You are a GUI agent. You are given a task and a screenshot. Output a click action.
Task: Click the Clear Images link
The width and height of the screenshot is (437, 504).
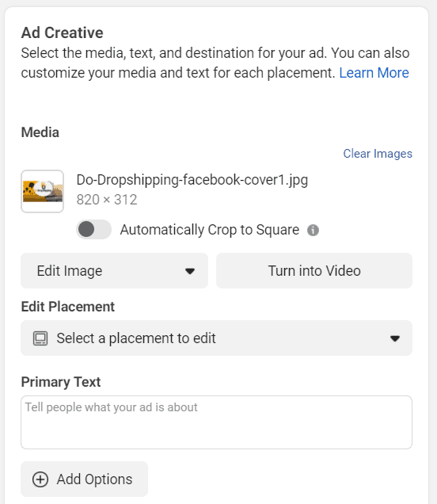click(x=378, y=154)
